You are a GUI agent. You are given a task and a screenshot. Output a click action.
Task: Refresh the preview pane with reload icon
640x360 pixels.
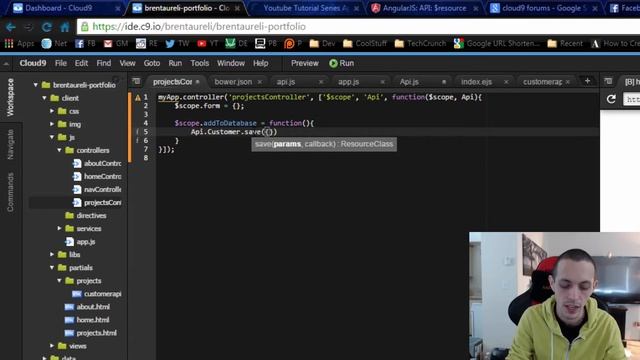pyautogui.click(x=611, y=99)
